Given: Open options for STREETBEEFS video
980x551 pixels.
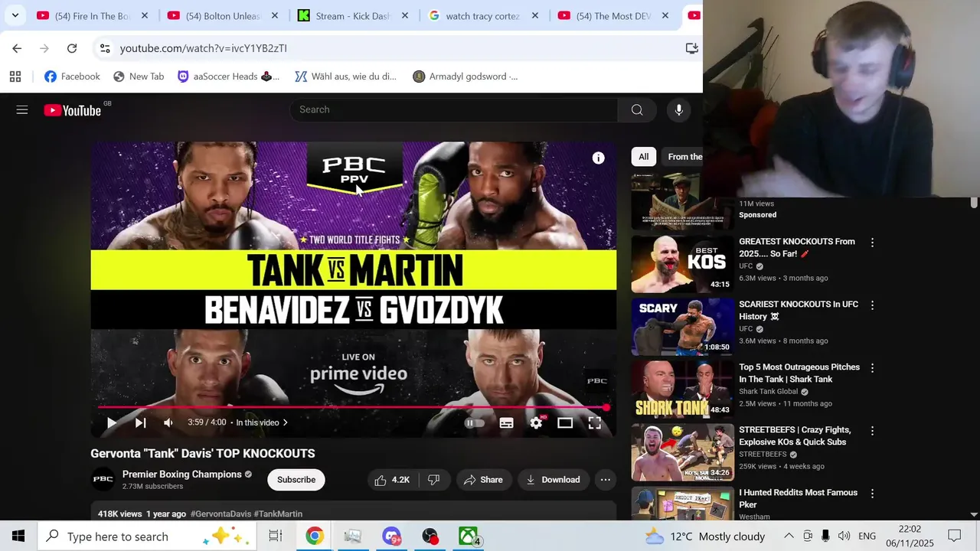Looking at the screenshot, I should pyautogui.click(x=872, y=431).
